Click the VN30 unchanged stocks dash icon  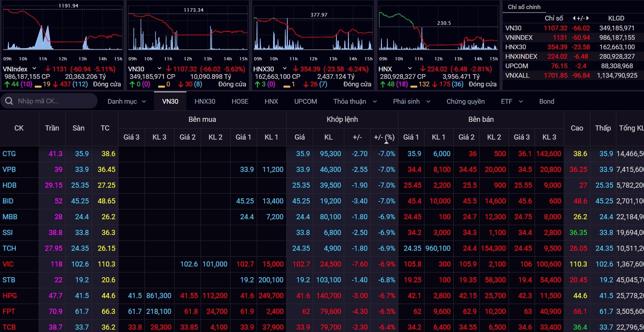161,84
